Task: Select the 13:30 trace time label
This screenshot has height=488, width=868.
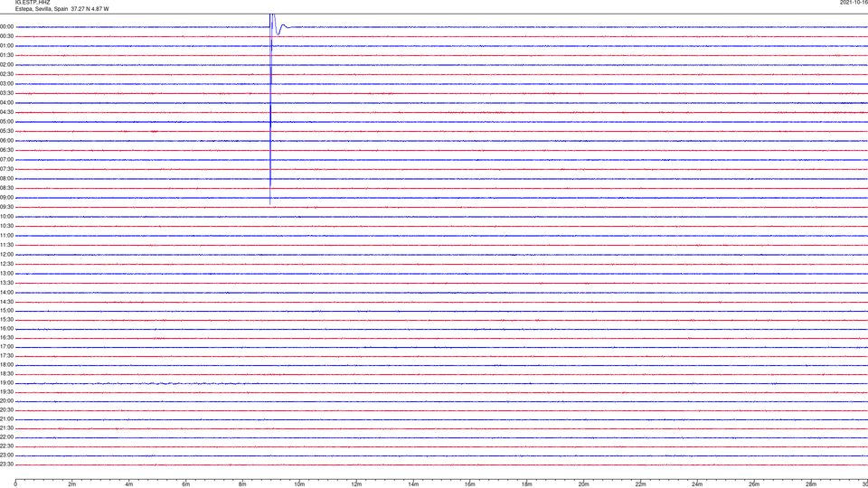Action: 6,283
